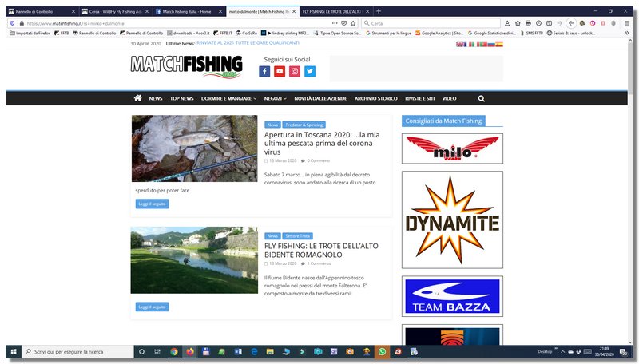
Task: Open the Instagram social icon
Action: click(295, 72)
